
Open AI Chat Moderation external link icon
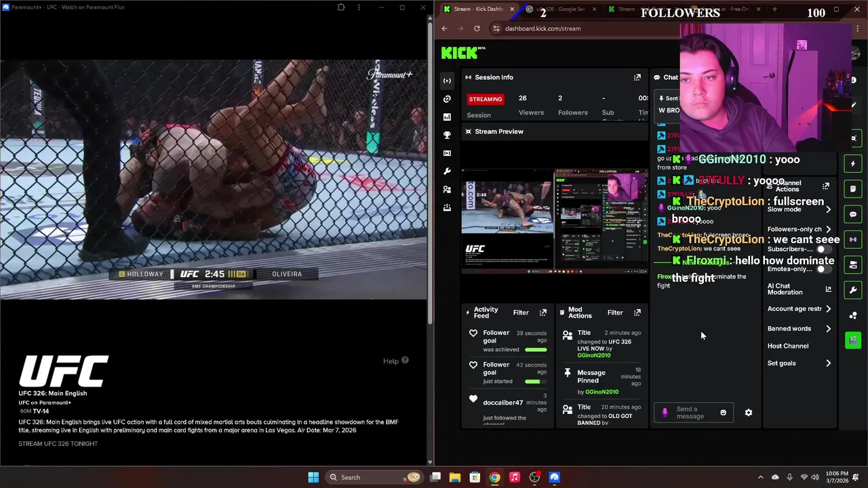[828, 289]
